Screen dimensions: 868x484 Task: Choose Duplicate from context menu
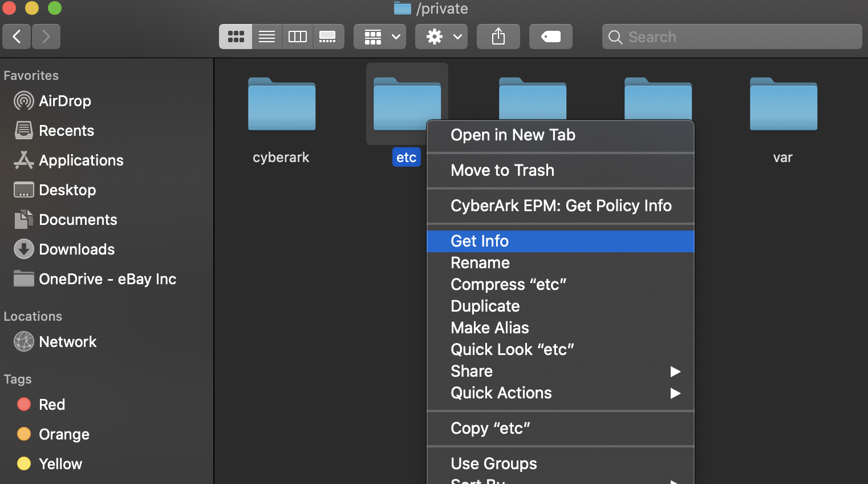tap(561, 306)
